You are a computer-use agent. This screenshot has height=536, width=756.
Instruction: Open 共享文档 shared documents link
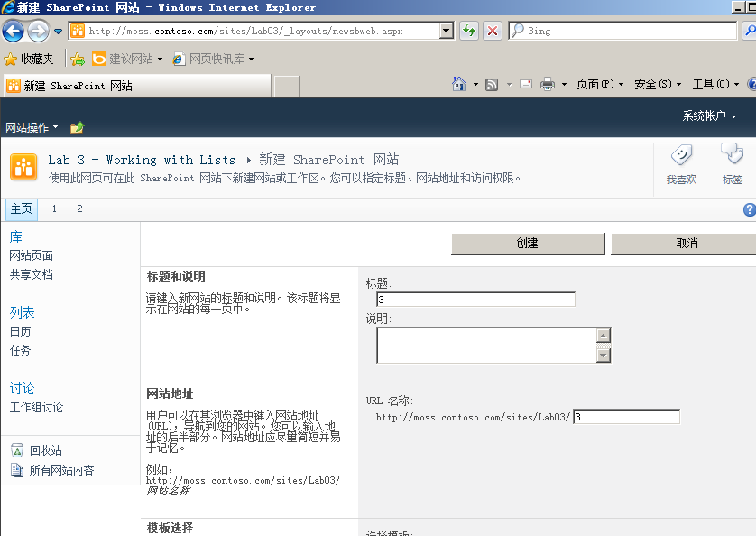pos(32,274)
